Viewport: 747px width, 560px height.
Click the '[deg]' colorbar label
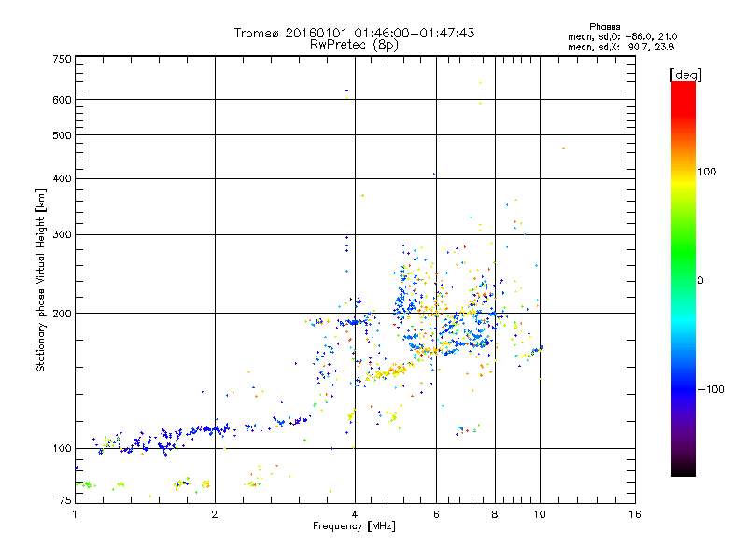click(x=685, y=75)
